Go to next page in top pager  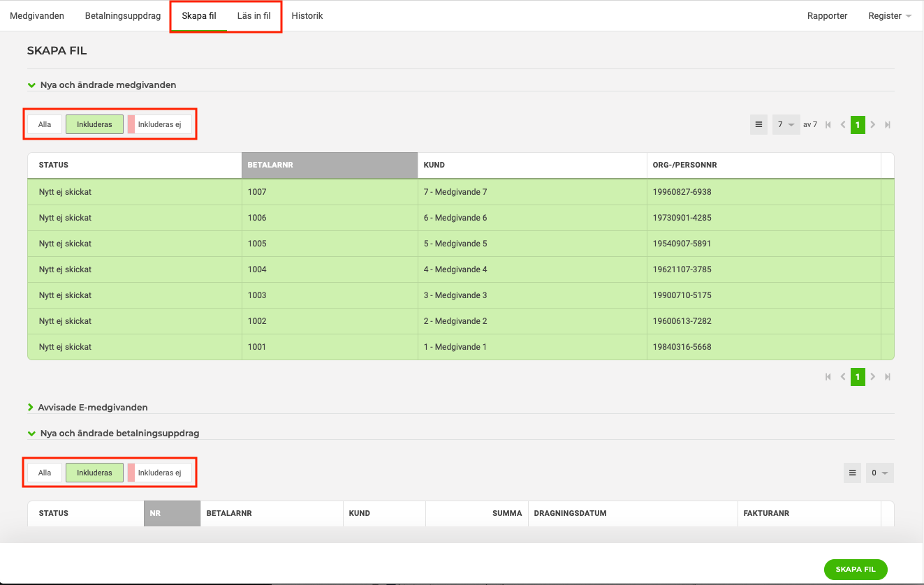pyautogui.click(x=873, y=125)
